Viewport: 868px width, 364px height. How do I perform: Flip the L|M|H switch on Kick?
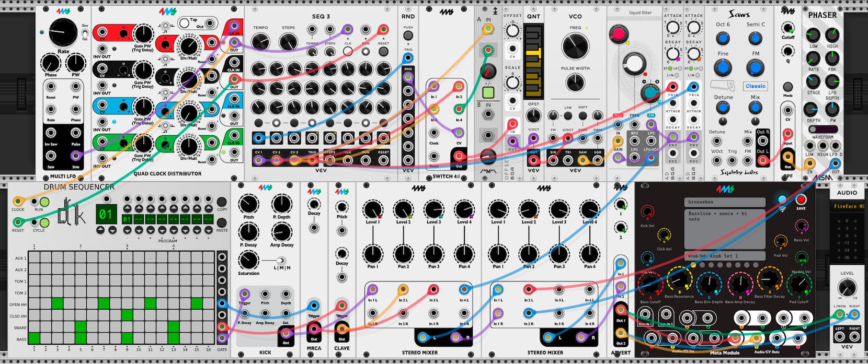click(281, 261)
